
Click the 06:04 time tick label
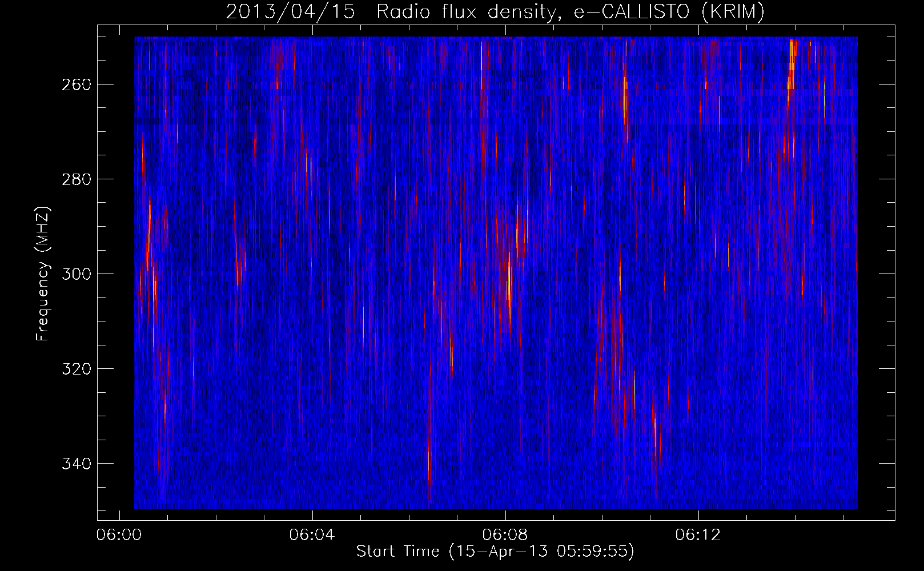click(x=312, y=535)
